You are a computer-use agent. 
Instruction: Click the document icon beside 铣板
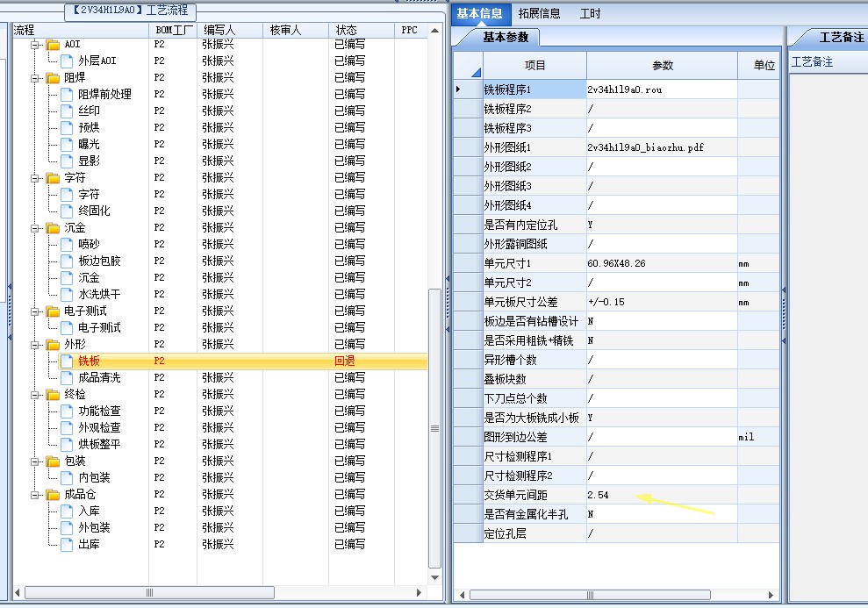(x=67, y=361)
